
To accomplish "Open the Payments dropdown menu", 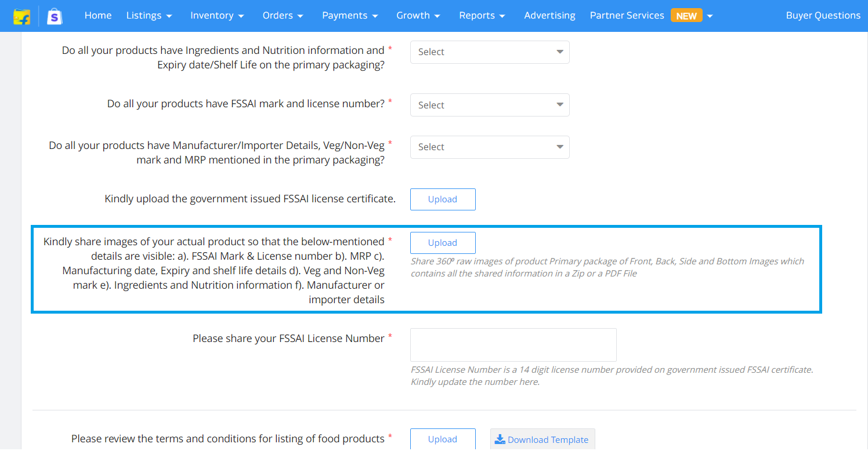I will 350,16.
